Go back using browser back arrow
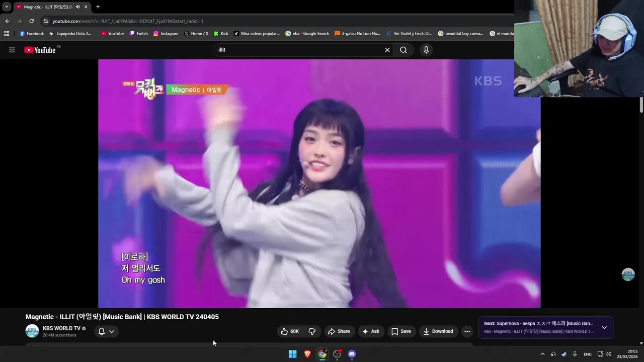 (7, 21)
